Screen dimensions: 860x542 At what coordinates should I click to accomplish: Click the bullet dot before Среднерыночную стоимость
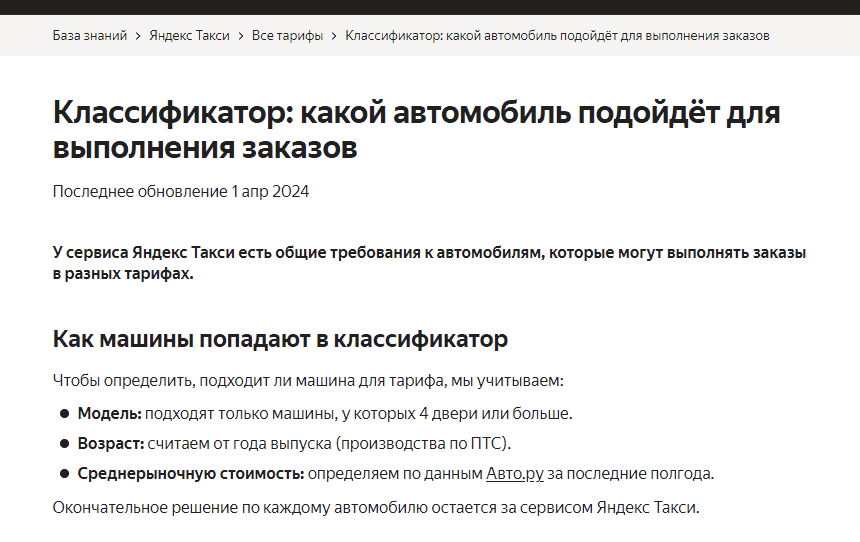65,473
